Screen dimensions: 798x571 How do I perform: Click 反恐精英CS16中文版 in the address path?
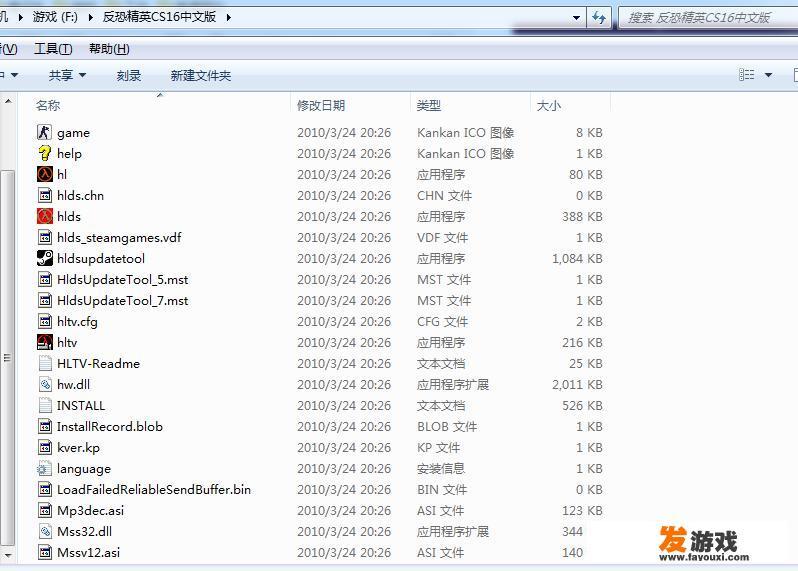coord(159,17)
